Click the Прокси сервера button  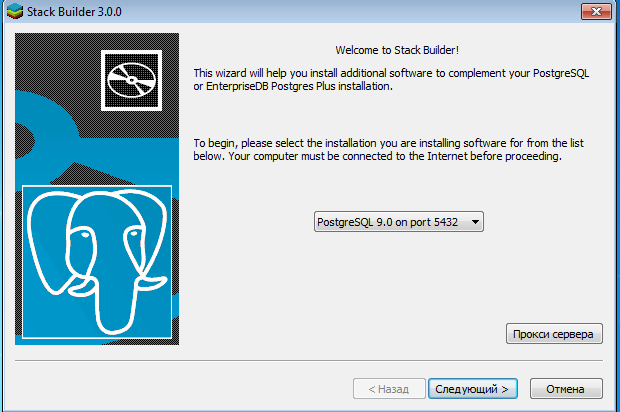click(554, 334)
